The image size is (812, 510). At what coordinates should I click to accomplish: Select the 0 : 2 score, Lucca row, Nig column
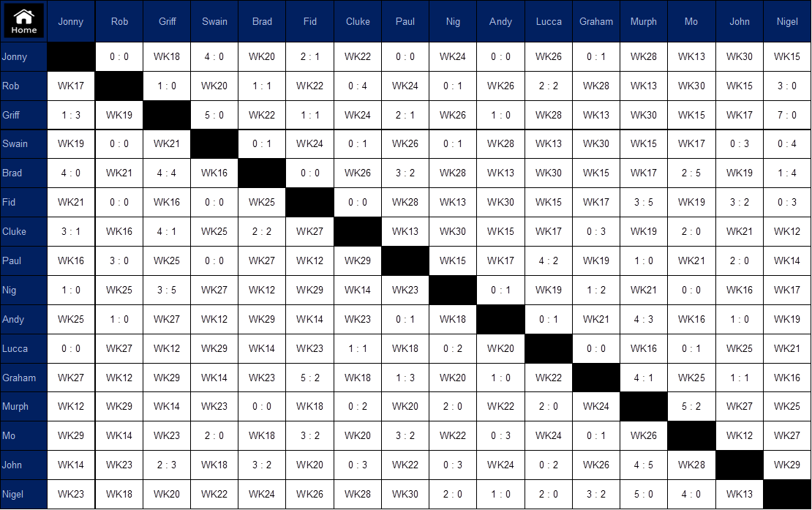point(453,349)
